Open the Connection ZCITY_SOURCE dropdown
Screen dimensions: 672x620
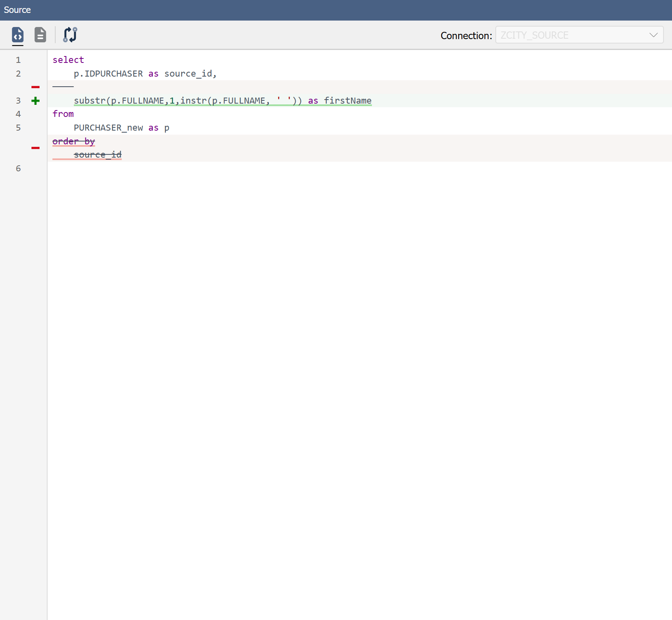(x=579, y=35)
